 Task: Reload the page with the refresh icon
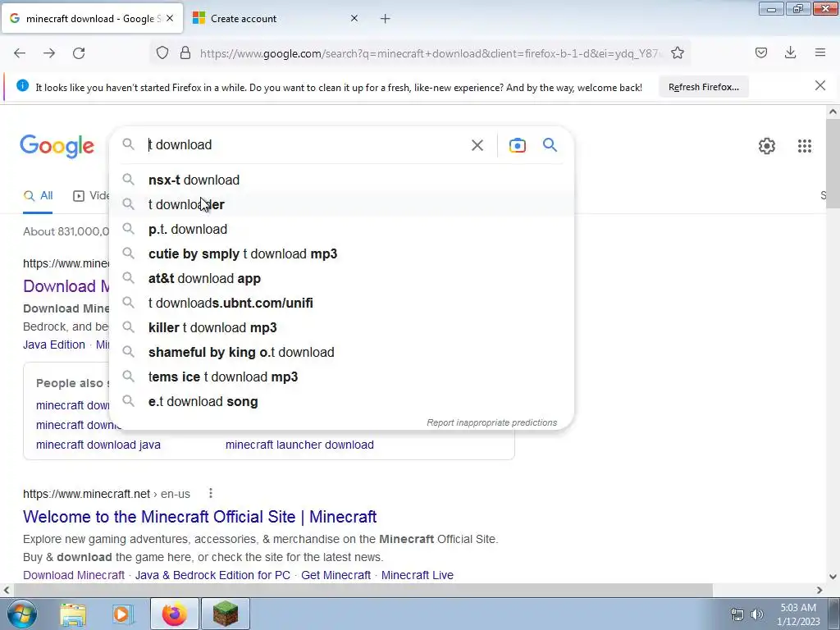click(79, 53)
